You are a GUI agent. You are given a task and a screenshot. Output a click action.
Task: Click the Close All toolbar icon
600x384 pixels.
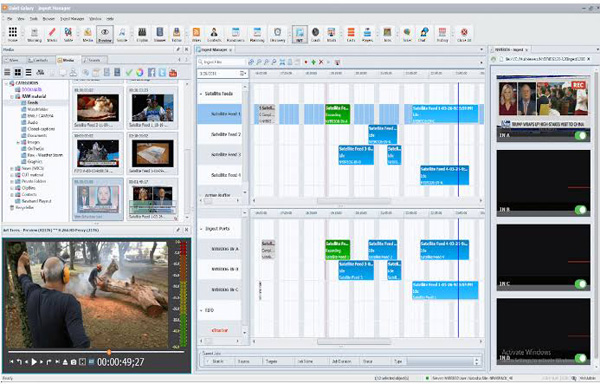(464, 34)
